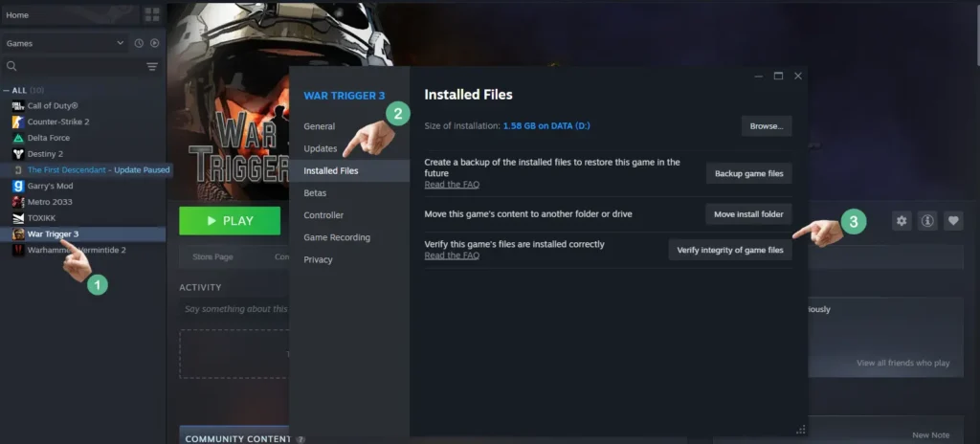
Task: Collapse the ALL games list
Action: pyautogui.click(x=7, y=91)
